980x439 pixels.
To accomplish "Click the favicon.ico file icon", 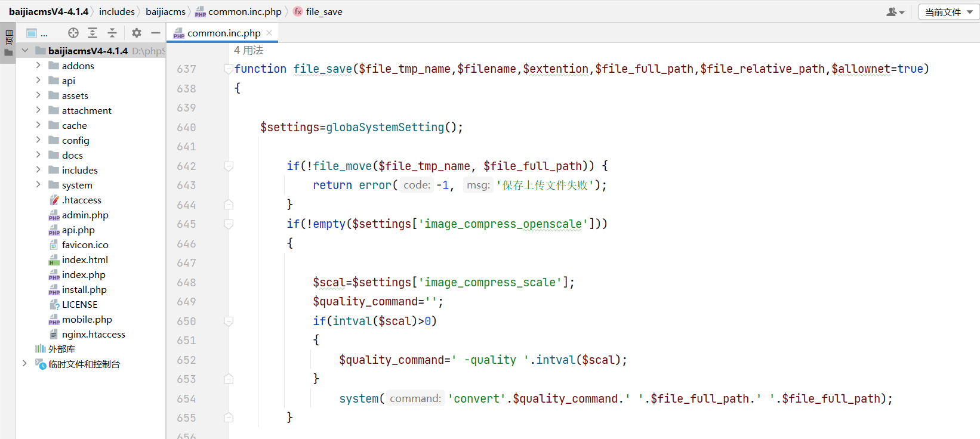I will 54,245.
